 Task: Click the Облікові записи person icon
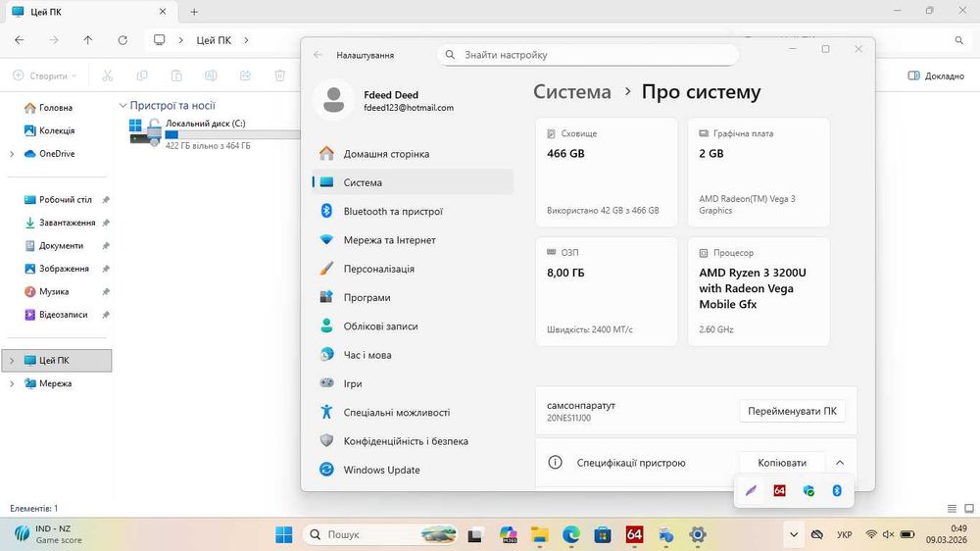click(x=326, y=326)
